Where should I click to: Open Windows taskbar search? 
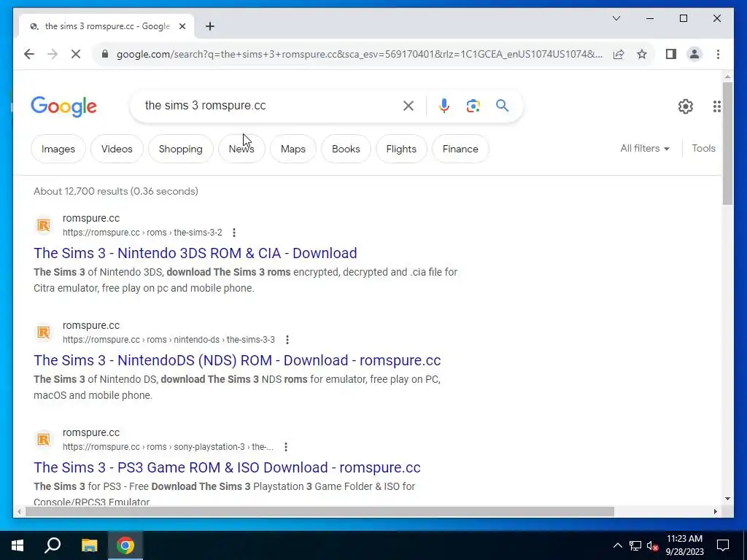[x=53, y=545]
